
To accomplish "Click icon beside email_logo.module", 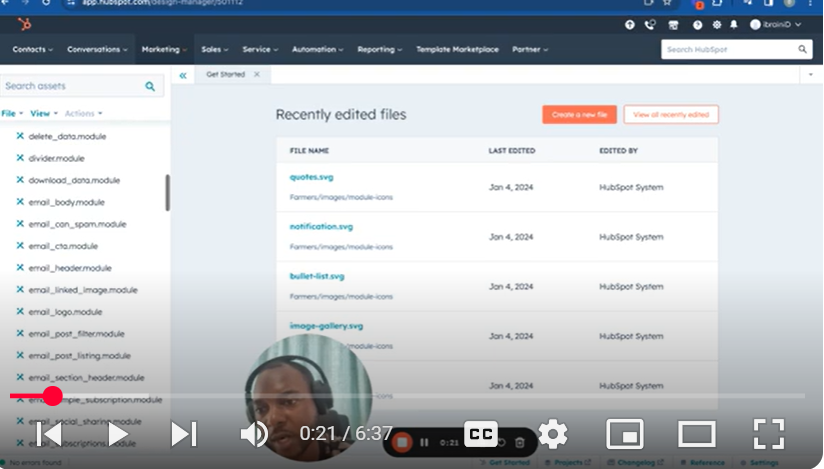I will pyautogui.click(x=20, y=311).
